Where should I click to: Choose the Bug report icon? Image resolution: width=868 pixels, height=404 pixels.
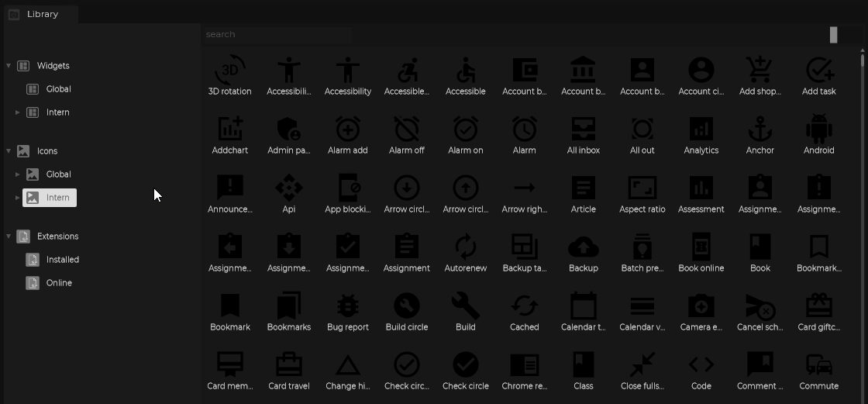point(347,307)
